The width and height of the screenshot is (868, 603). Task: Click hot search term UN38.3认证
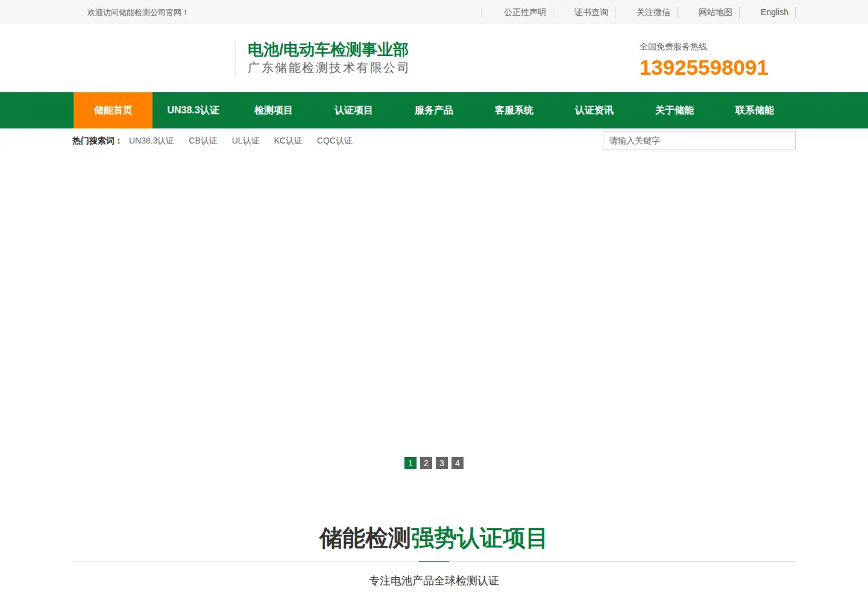(x=151, y=140)
